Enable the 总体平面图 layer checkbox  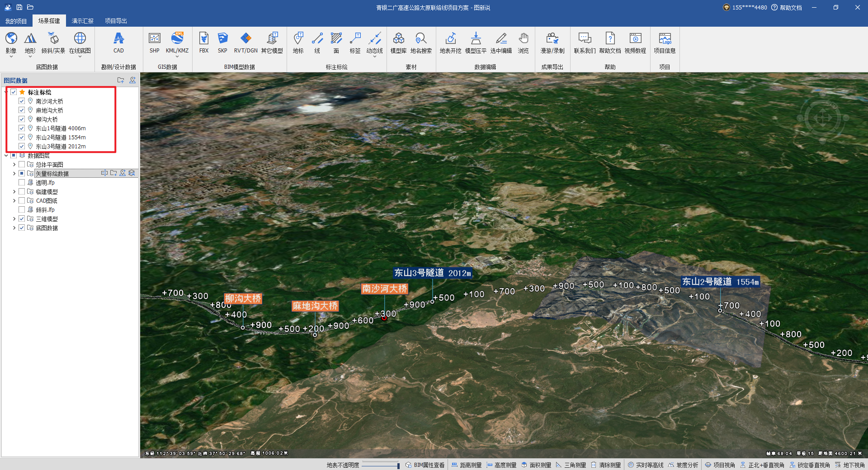click(22, 165)
